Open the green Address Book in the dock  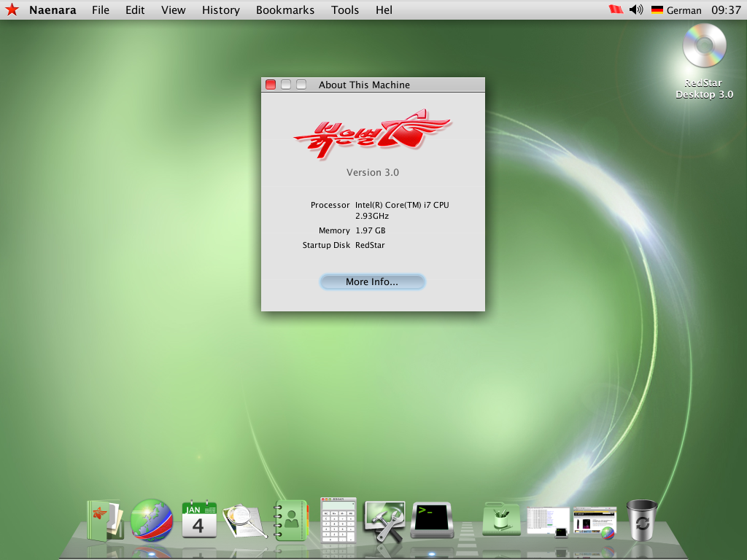(x=292, y=519)
